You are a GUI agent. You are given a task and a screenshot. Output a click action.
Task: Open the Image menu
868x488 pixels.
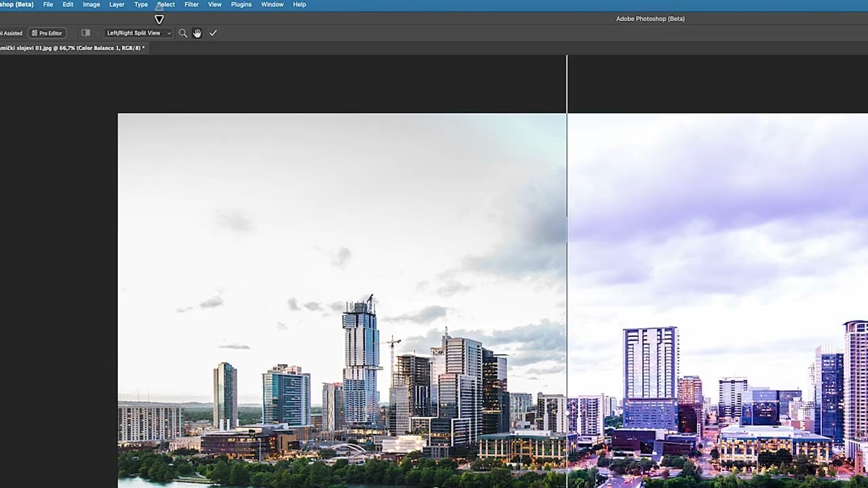pos(91,4)
